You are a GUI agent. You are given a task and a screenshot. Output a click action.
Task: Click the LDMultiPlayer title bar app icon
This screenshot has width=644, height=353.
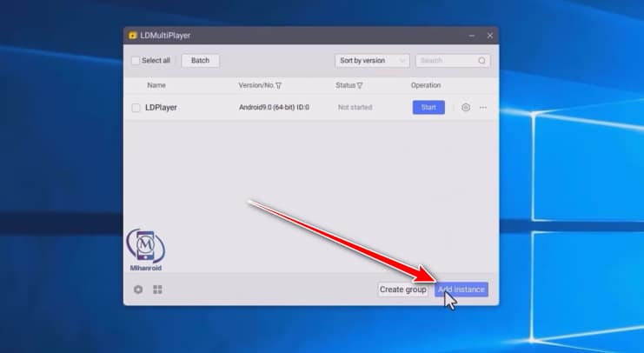coord(132,36)
